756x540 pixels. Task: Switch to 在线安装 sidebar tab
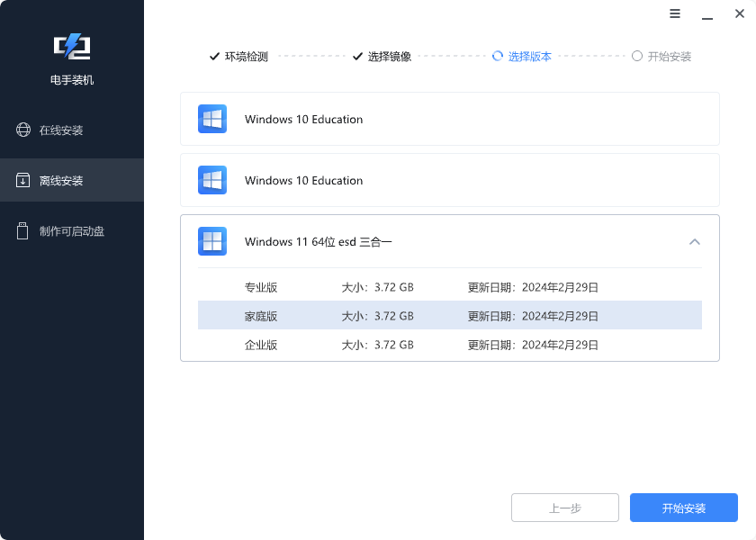click(61, 130)
